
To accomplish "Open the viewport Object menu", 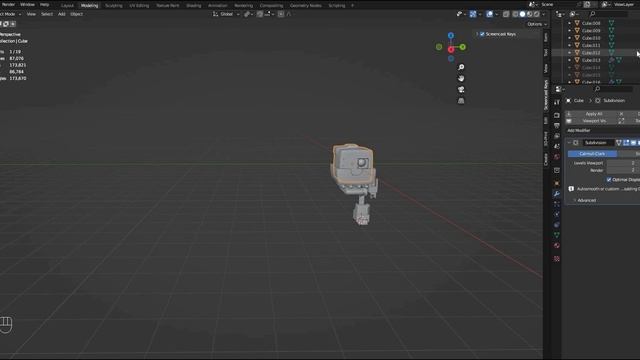I will coord(76,14).
